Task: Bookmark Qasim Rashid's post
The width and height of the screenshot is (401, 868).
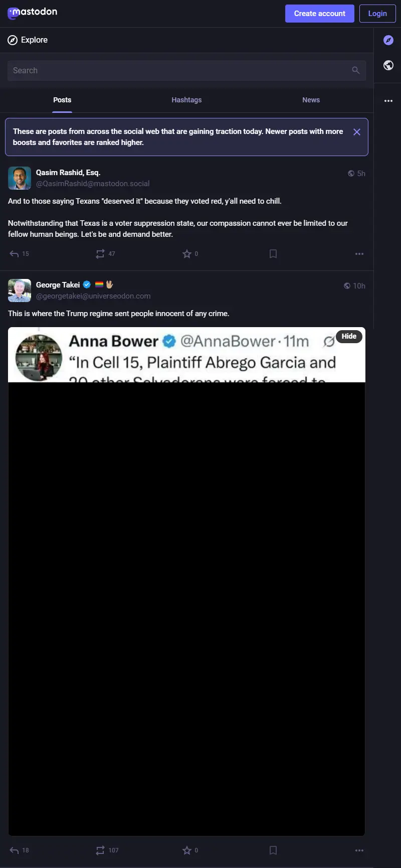Action: click(x=273, y=254)
